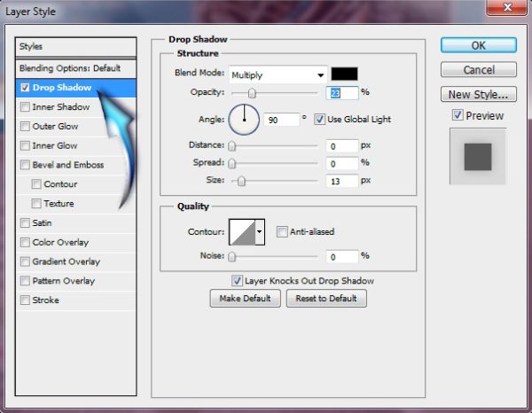Open the black shadow color swatch

(x=344, y=74)
